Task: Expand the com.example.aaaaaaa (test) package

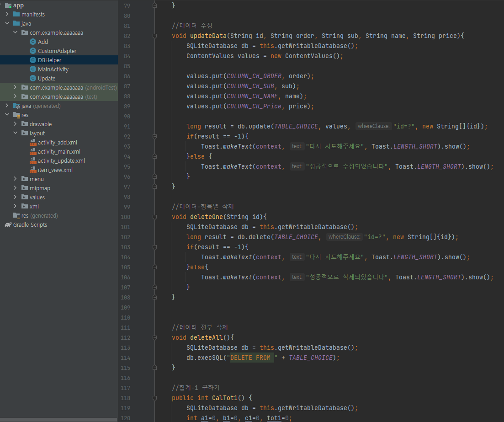Action: point(15,96)
